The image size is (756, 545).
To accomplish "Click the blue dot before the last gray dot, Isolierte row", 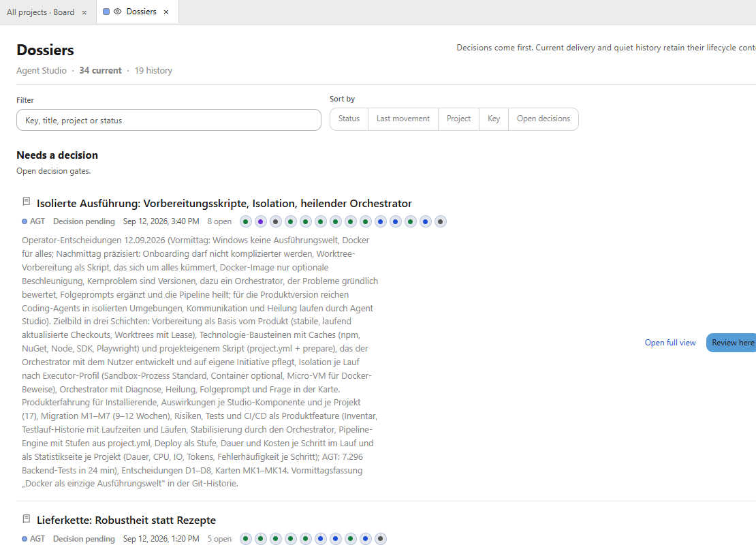I will coord(425,222).
